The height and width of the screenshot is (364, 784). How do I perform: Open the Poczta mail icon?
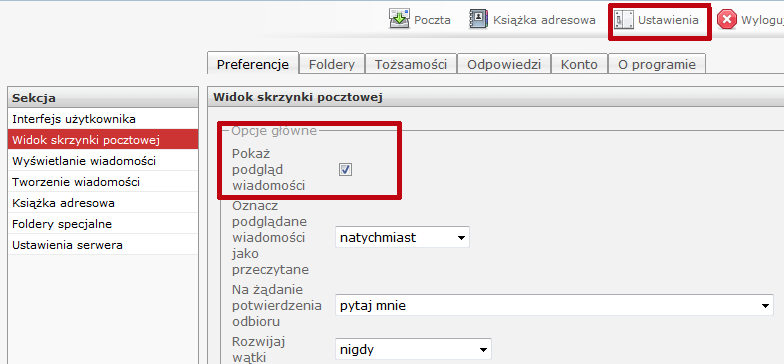coord(399,20)
